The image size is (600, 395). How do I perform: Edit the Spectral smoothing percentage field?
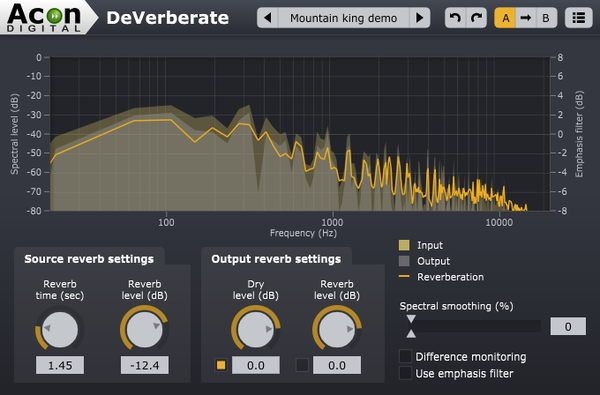568,326
